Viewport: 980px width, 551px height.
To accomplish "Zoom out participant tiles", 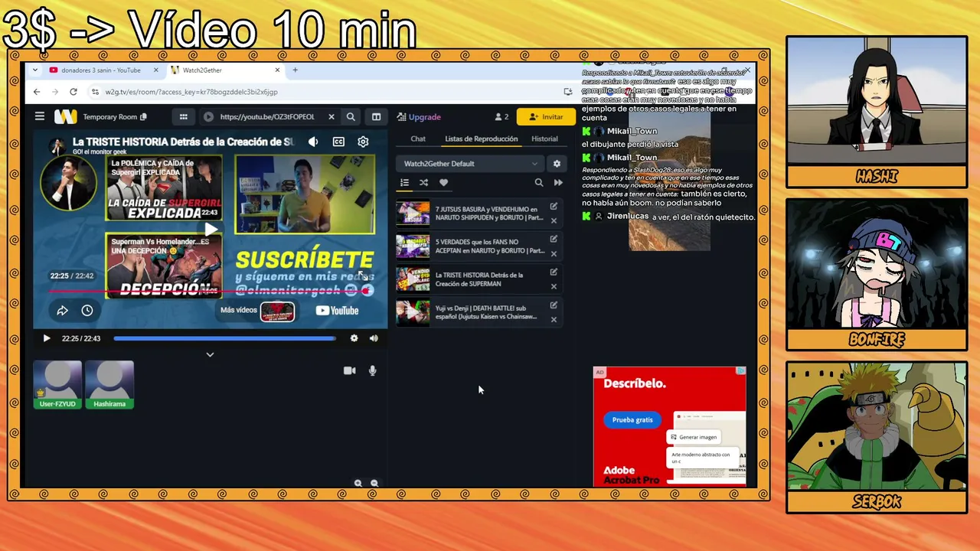I will 374,484.
